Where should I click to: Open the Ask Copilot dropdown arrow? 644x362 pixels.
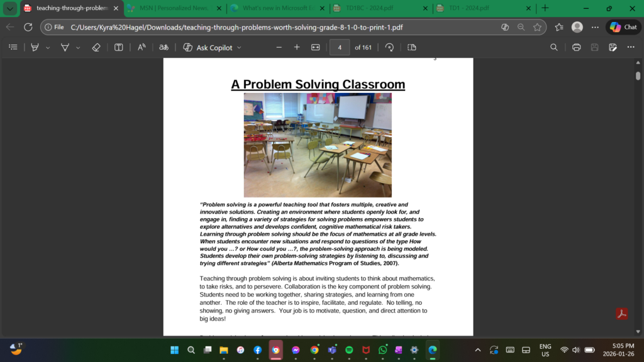(239, 48)
